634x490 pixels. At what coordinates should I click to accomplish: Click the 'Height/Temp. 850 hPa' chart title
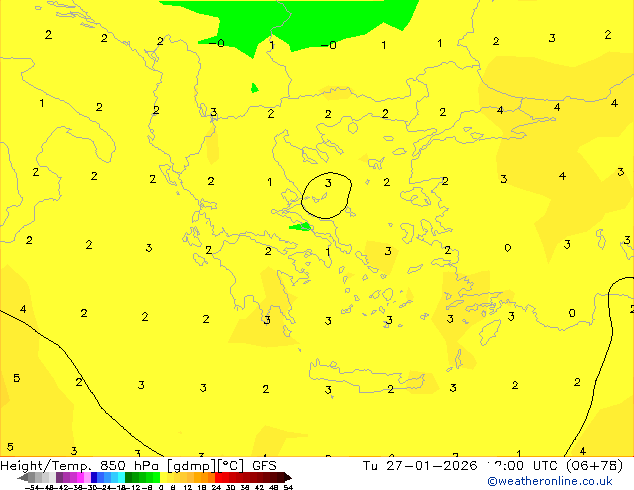[79, 466]
